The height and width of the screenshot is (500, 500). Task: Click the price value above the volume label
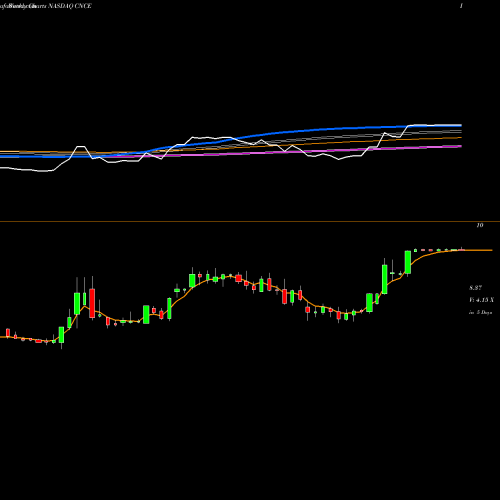(475, 288)
